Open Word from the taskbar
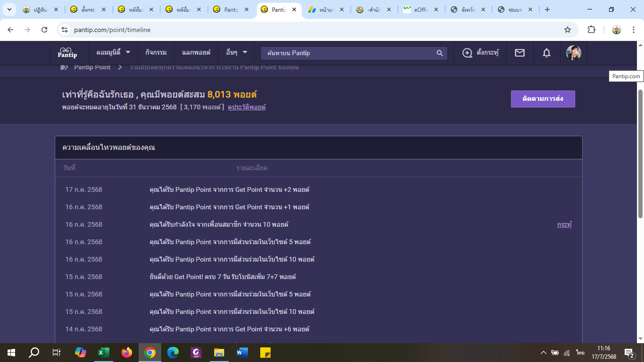The height and width of the screenshot is (362, 644). pos(242,352)
